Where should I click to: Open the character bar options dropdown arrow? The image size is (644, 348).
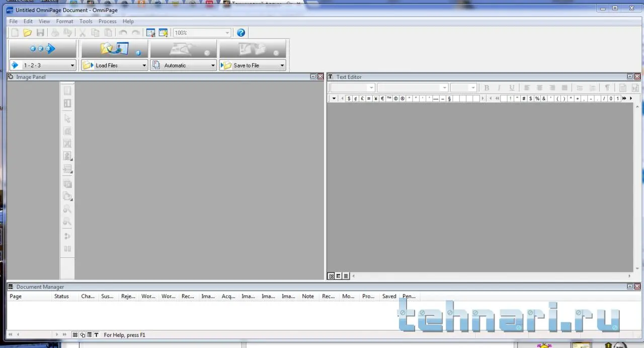coord(334,99)
